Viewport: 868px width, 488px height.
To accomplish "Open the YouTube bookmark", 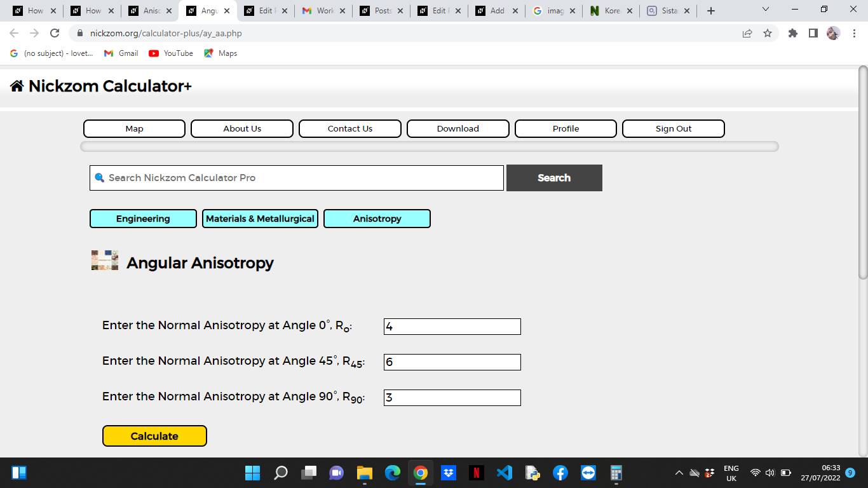I will pos(171,53).
